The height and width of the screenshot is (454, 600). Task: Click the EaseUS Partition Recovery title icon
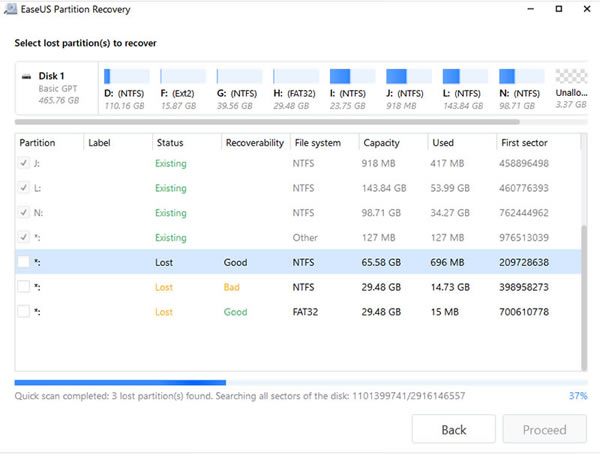tap(11, 9)
